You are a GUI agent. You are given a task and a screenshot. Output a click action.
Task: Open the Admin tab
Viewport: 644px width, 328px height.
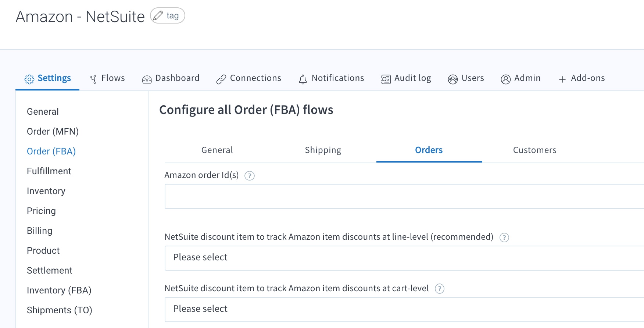pos(521,78)
